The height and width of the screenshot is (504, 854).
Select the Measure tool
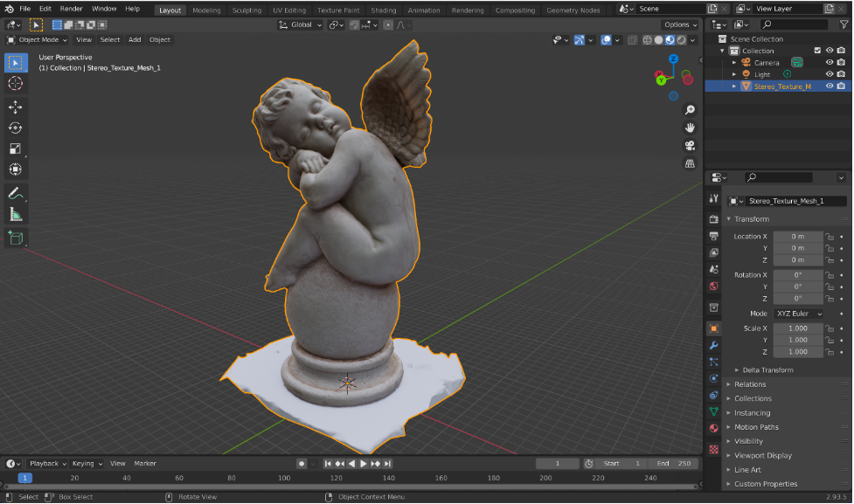[x=15, y=213]
